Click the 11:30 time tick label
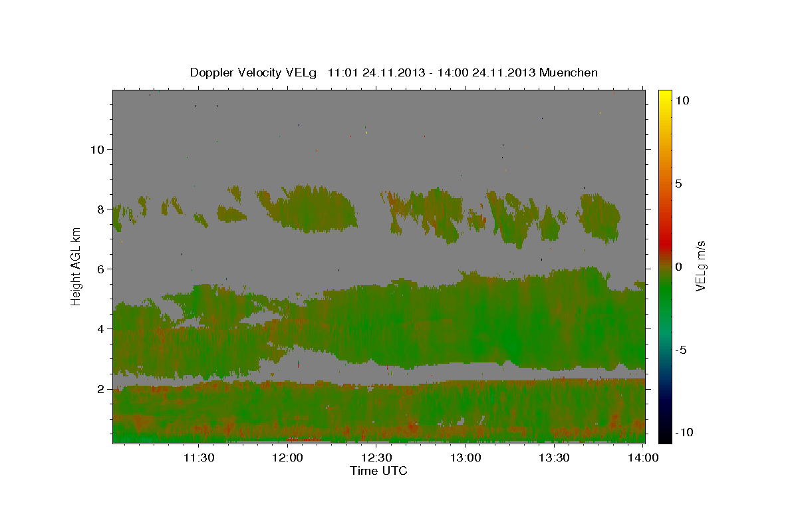This screenshot has width=798, height=532. (198, 458)
